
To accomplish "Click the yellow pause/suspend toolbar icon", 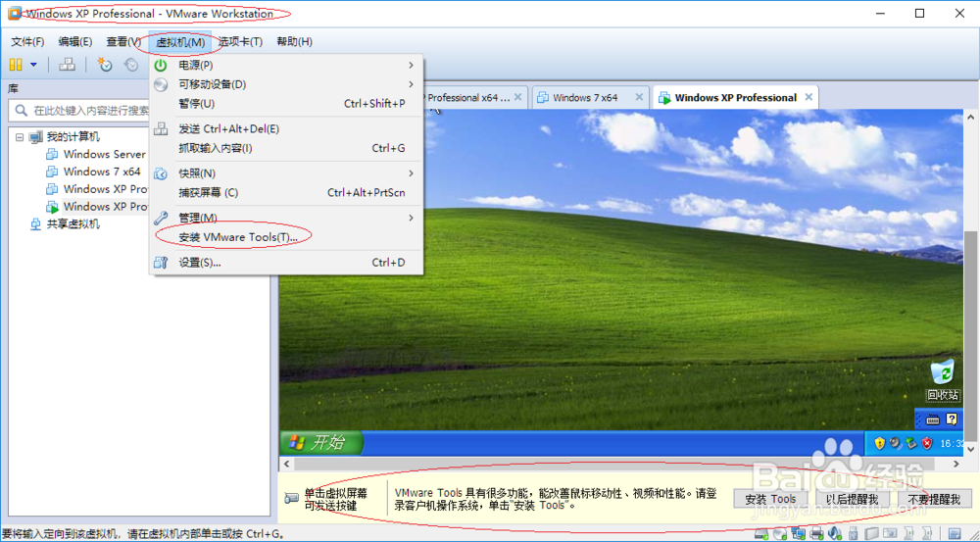I will click(16, 65).
